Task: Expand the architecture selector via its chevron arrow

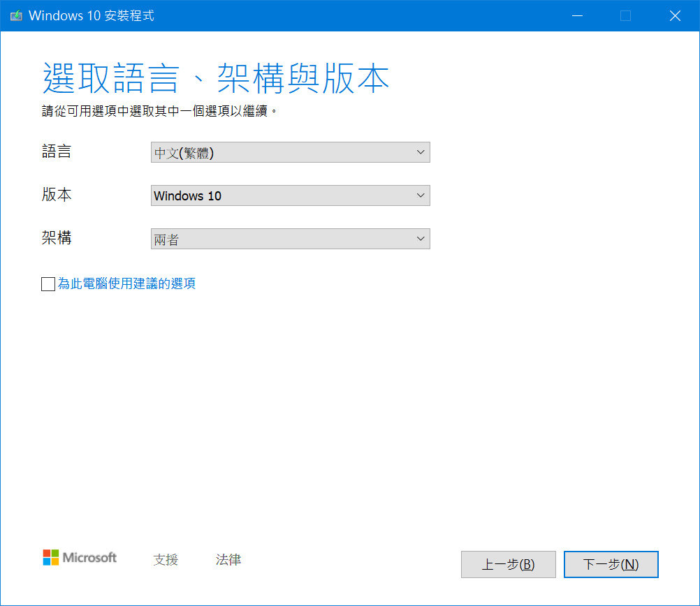Action: click(x=421, y=239)
